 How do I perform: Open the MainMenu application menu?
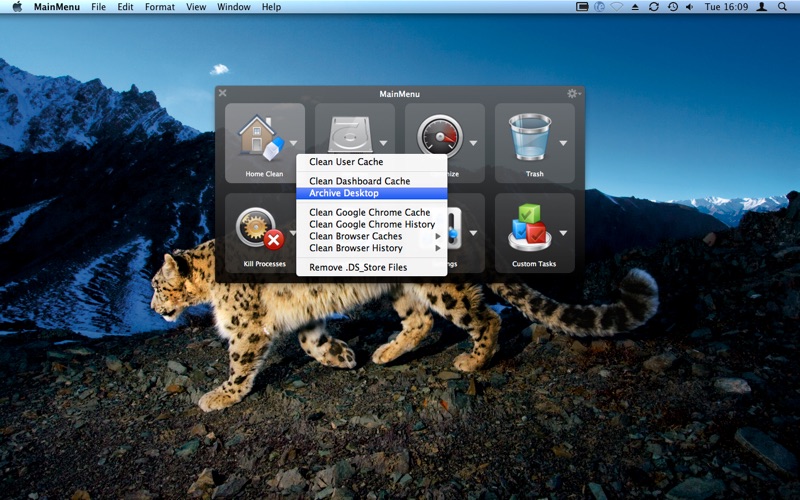tap(57, 7)
